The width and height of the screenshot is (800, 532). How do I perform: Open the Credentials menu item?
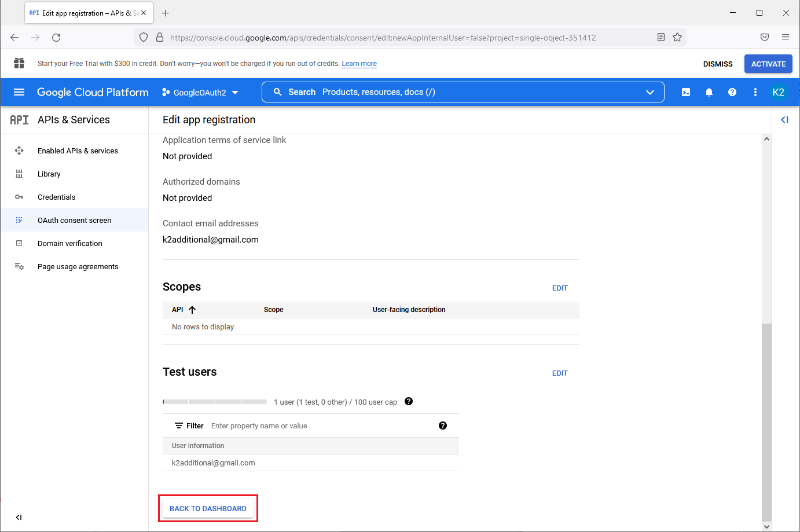click(x=57, y=197)
